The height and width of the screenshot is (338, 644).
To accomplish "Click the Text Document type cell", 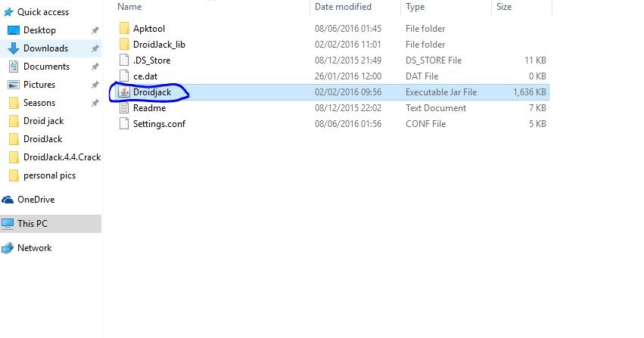I will click(436, 108).
